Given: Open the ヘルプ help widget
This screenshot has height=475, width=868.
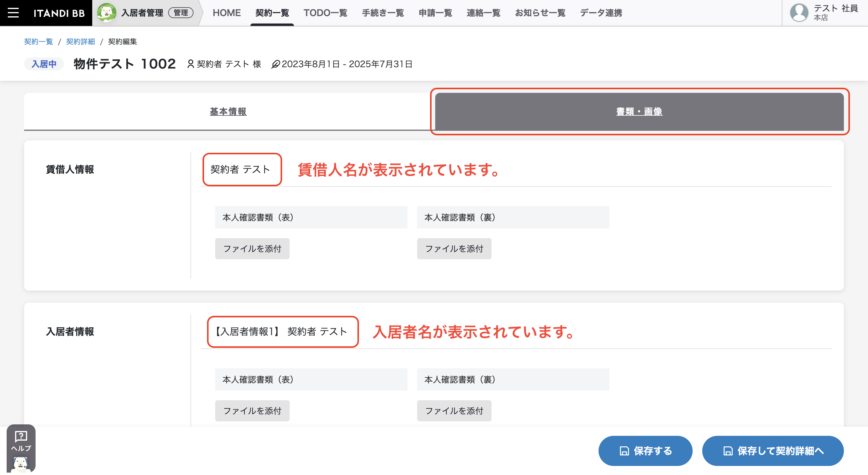Looking at the screenshot, I should point(21,448).
